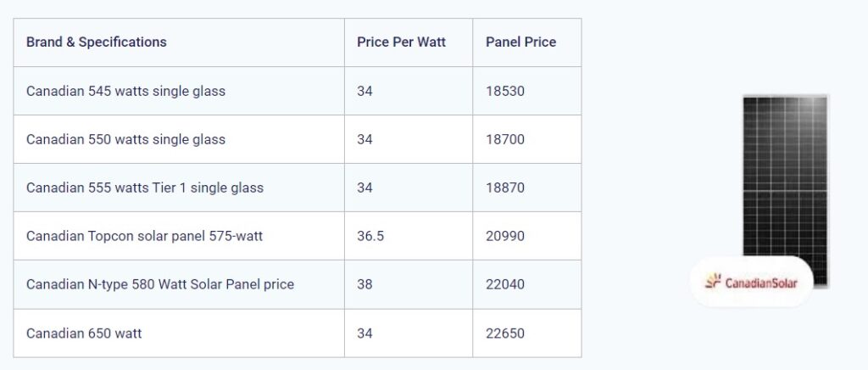The image size is (868, 370).
Task: Click the 18530 panel price cell
Action: click(x=527, y=91)
